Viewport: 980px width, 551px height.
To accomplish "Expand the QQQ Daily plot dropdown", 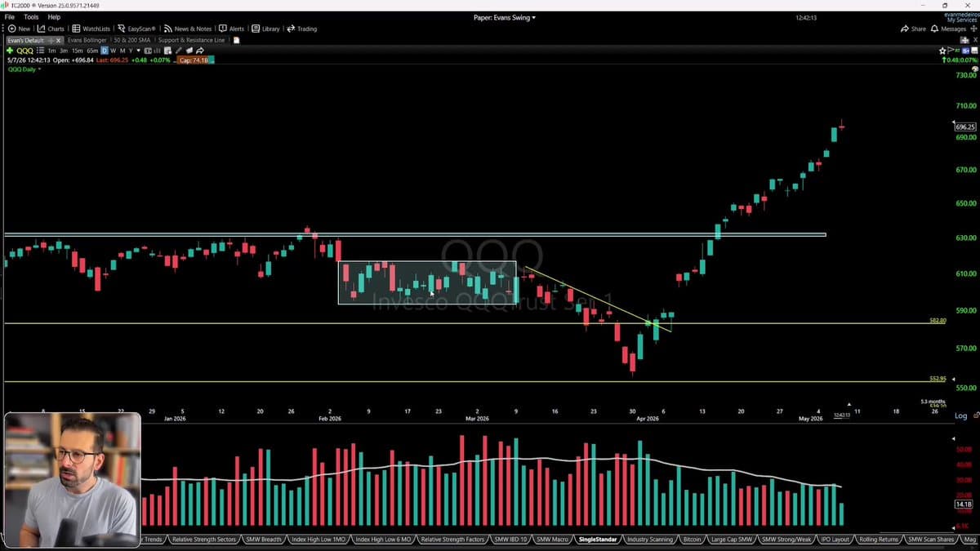I will (38, 69).
